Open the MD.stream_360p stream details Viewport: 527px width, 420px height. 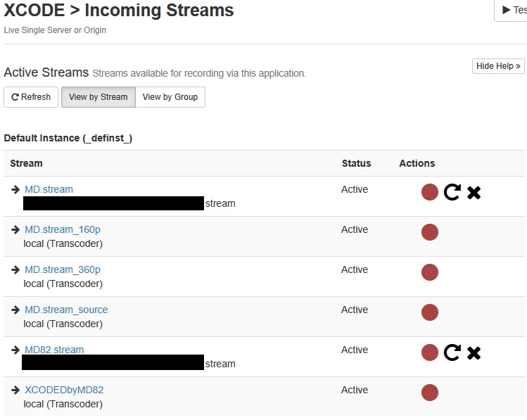tap(63, 269)
